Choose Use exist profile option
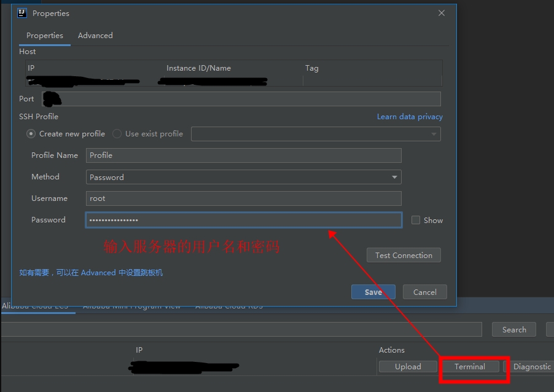 coord(117,134)
